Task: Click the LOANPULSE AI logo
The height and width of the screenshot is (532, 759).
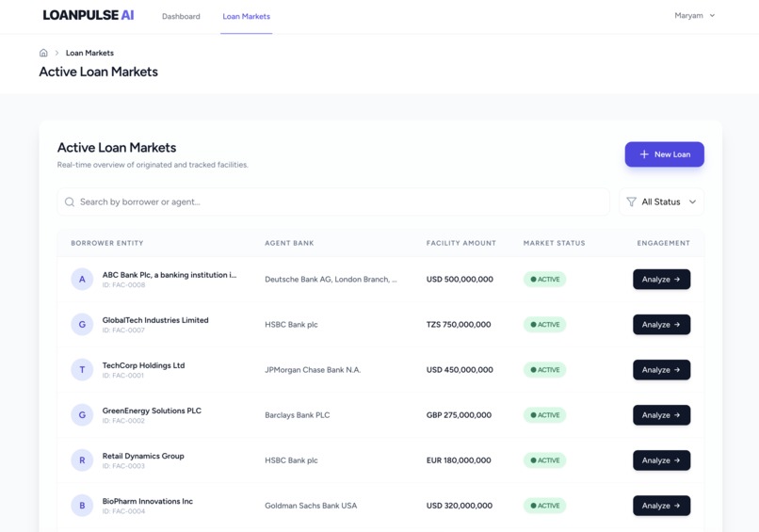Action: [x=89, y=15]
